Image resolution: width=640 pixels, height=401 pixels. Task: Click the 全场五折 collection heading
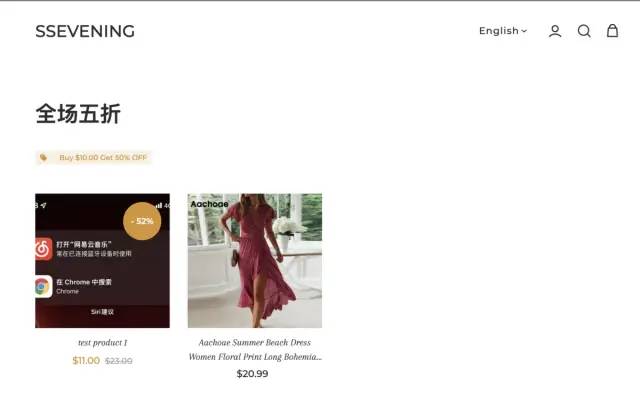78,114
